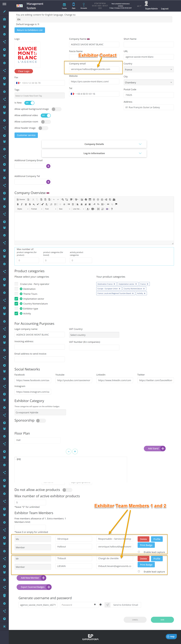Toggle editor Source view
181x644 pixels.
click(21, 199)
